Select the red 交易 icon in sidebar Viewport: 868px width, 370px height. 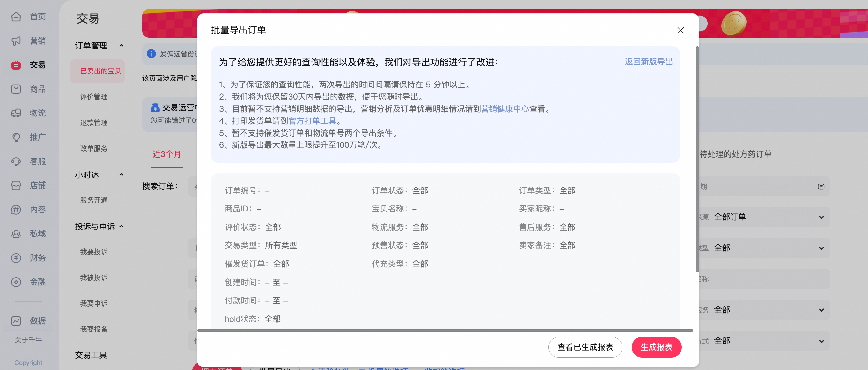point(16,65)
